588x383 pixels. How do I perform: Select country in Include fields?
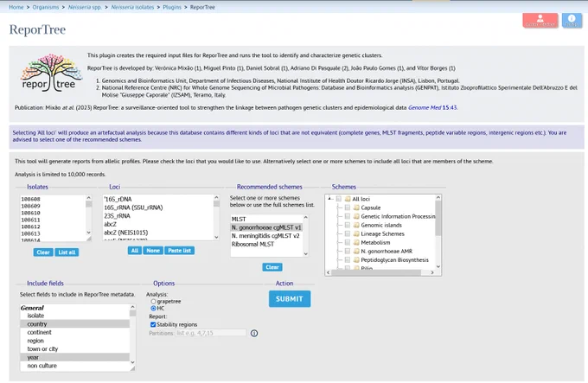tap(75, 324)
